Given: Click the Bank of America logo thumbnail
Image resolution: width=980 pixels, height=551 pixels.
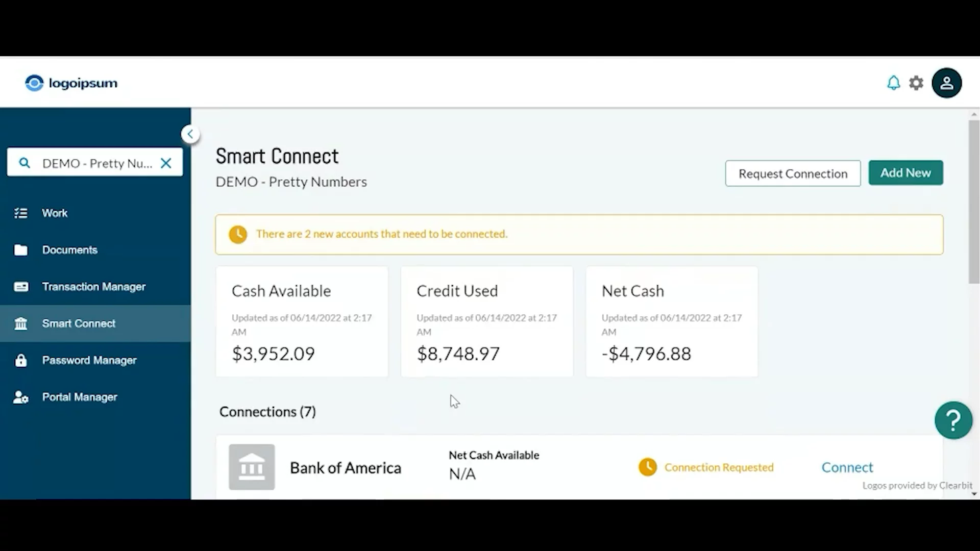Looking at the screenshot, I should pyautogui.click(x=252, y=467).
